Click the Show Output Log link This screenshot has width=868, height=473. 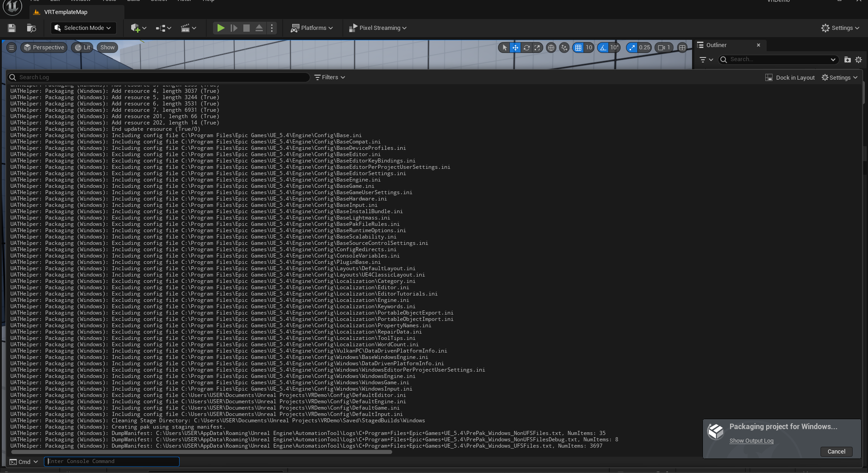click(x=751, y=441)
